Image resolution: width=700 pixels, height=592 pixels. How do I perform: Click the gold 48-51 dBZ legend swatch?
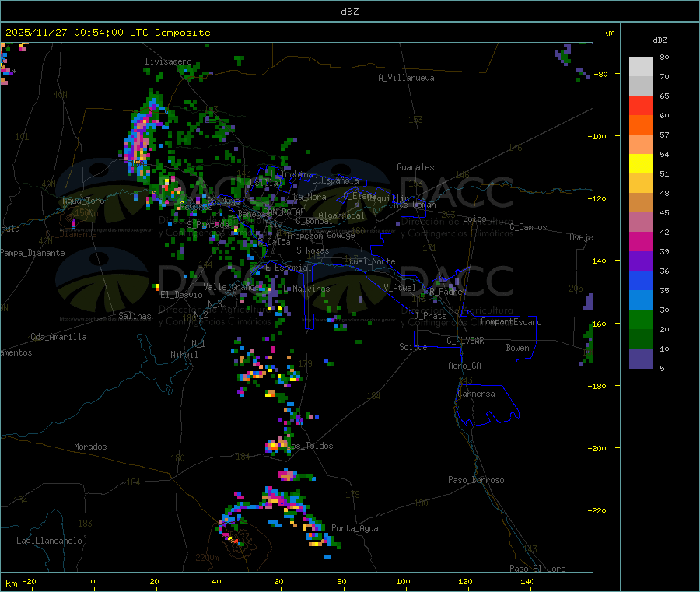tap(641, 183)
